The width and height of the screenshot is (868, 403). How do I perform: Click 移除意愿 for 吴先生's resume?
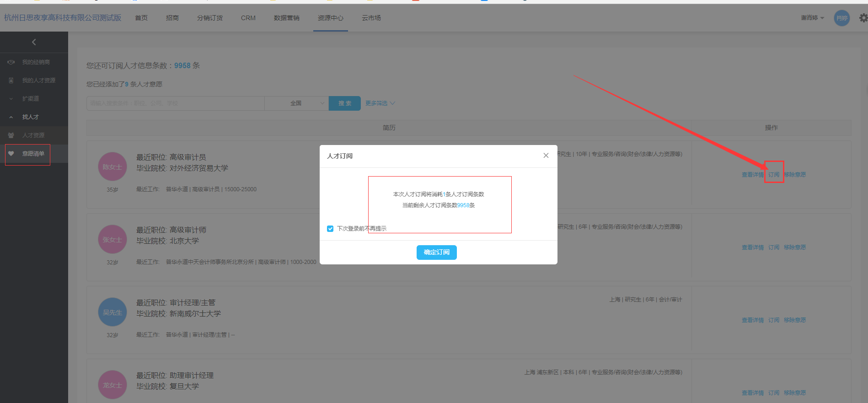click(x=794, y=320)
